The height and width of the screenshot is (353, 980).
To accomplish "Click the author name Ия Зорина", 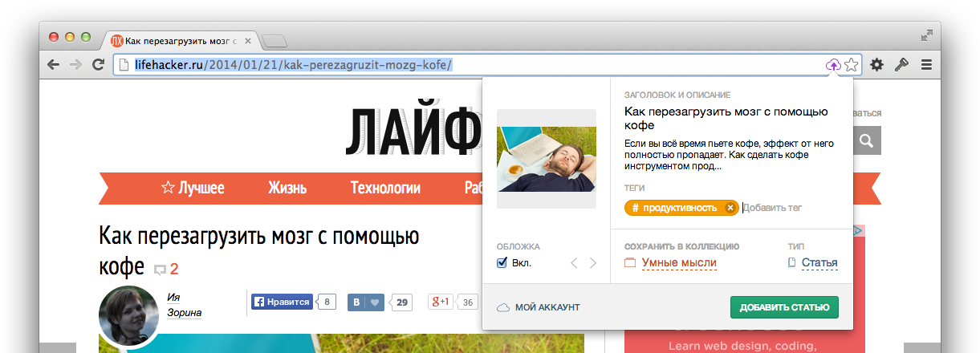I will [184, 305].
